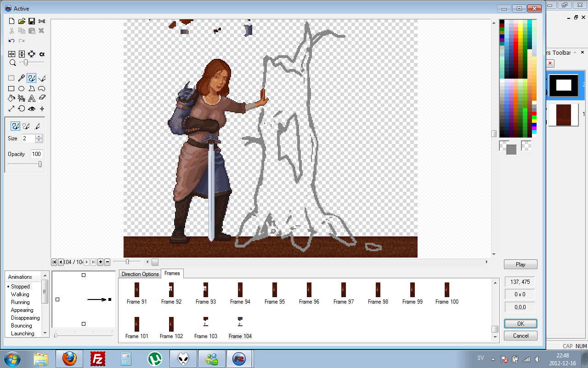Select the text tool
The height and width of the screenshot is (368, 588).
pos(32,98)
